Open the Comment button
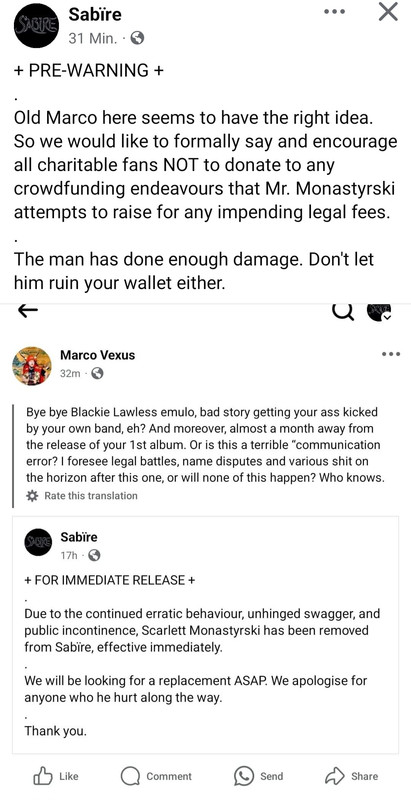Viewport: 411px width, 800px height. [x=157, y=776]
